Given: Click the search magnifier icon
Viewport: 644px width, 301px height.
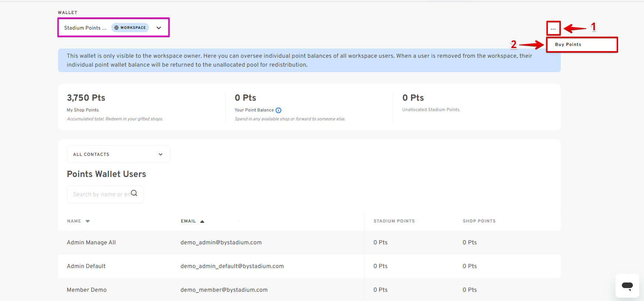Looking at the screenshot, I should [134, 193].
